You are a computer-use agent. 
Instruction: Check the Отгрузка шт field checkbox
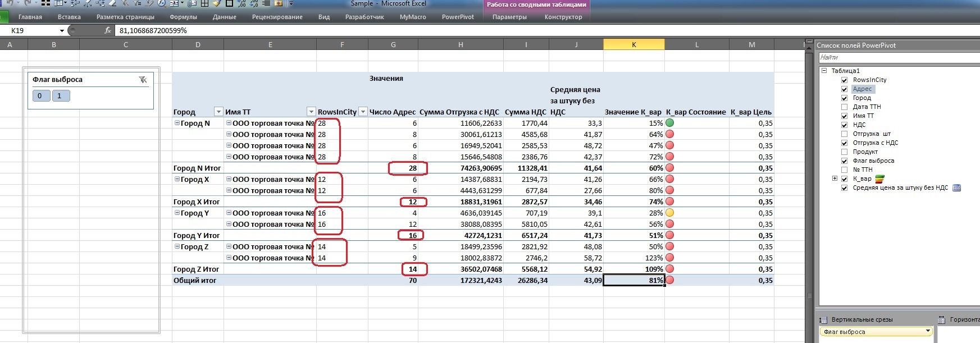click(x=844, y=134)
